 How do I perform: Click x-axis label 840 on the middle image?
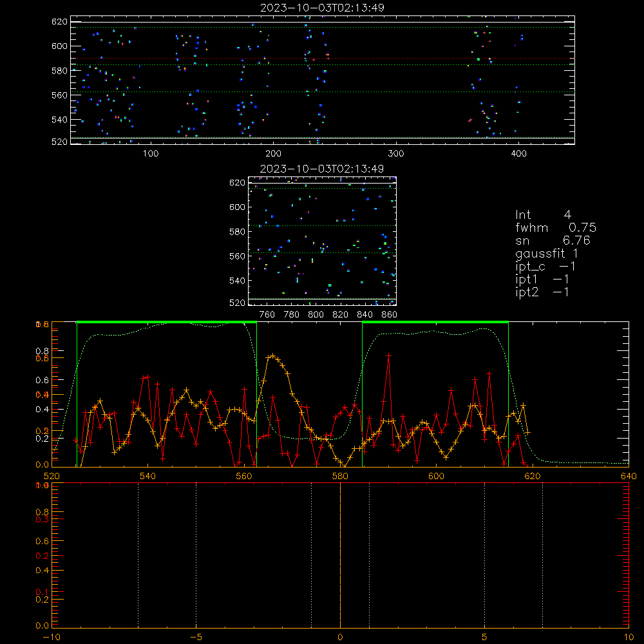pyautogui.click(x=365, y=315)
